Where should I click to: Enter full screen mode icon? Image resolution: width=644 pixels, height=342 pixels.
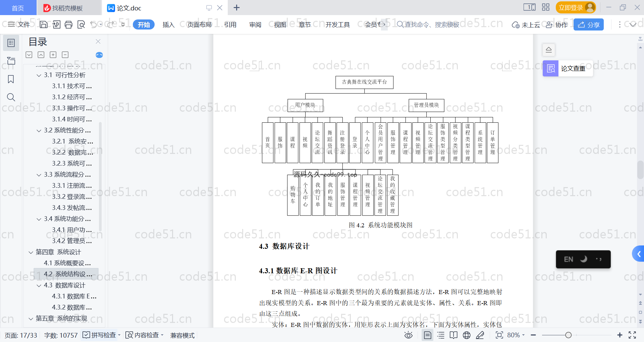(x=632, y=335)
